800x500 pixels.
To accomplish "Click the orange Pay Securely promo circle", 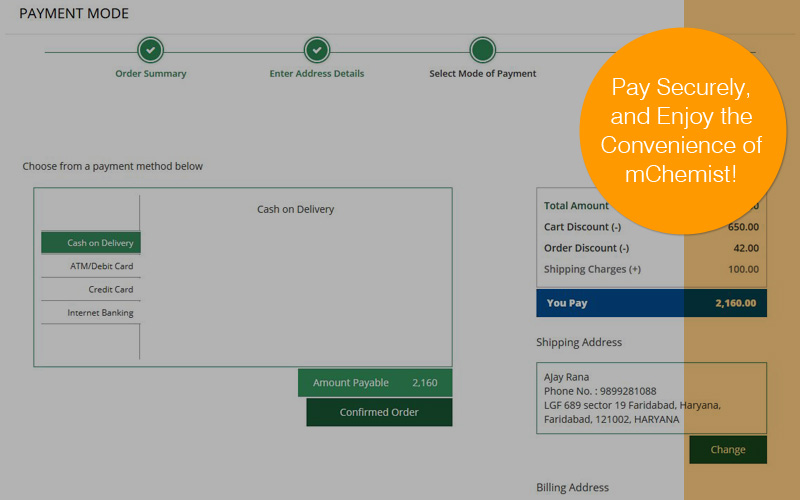I will [x=680, y=130].
